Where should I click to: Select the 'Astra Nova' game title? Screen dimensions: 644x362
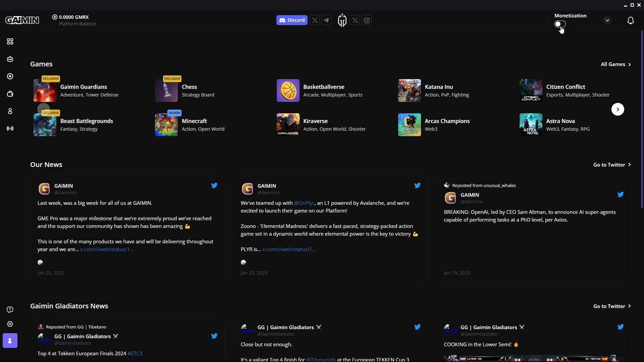tap(561, 121)
